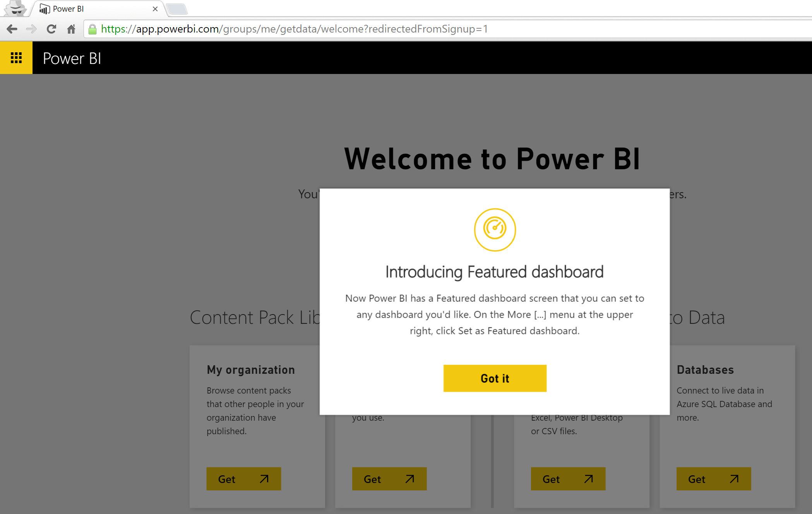This screenshot has height=514, width=812.
Task: Select the Power BI browser tab
Action: (97, 9)
